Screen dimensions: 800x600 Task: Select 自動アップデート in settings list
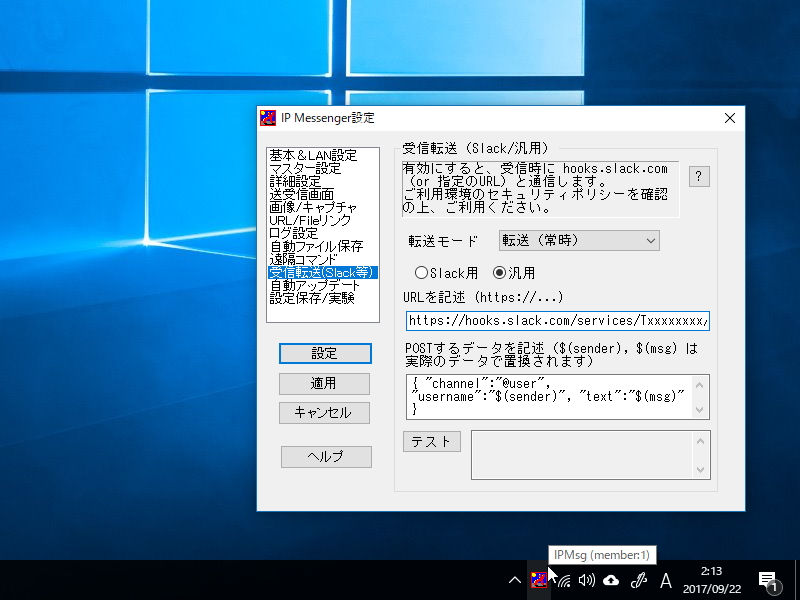(x=322, y=285)
